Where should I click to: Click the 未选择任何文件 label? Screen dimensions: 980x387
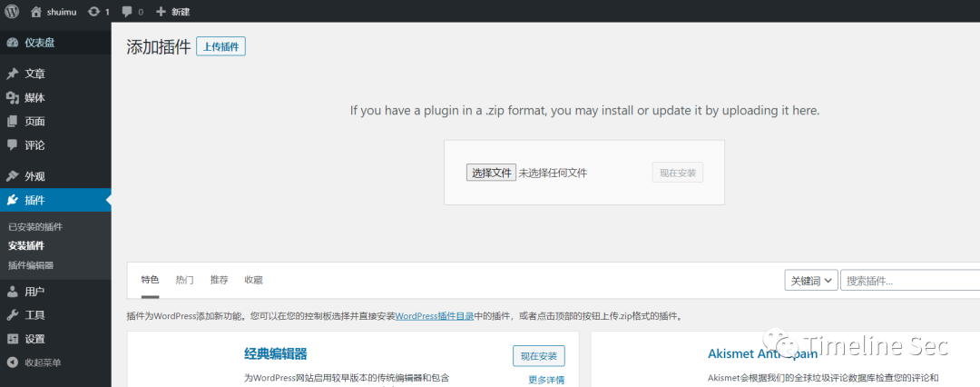click(553, 173)
